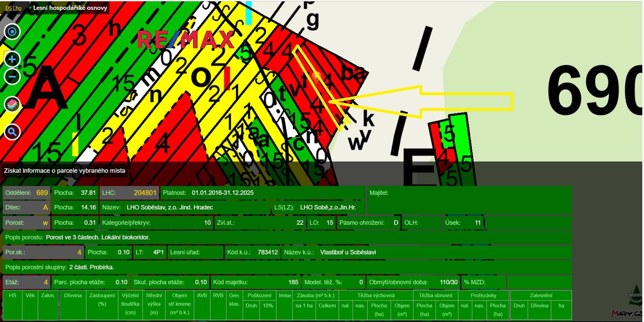Click the Zalesnění header
644x322 pixels.
point(541,295)
